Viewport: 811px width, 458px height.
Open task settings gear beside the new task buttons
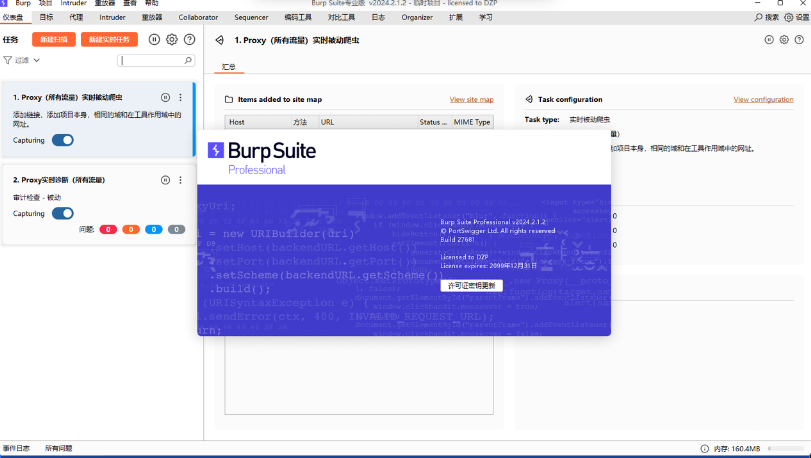[x=172, y=39]
